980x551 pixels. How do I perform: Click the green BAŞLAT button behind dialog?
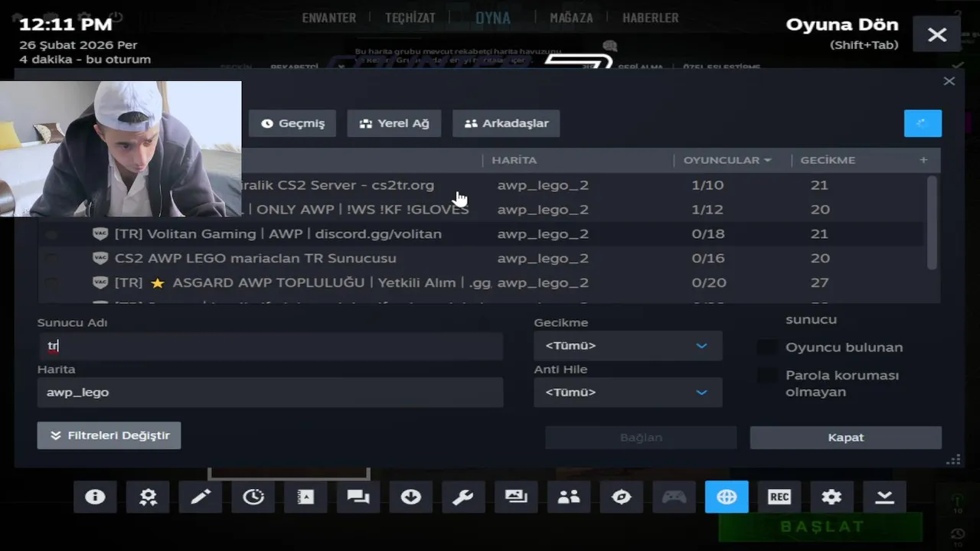[822, 527]
